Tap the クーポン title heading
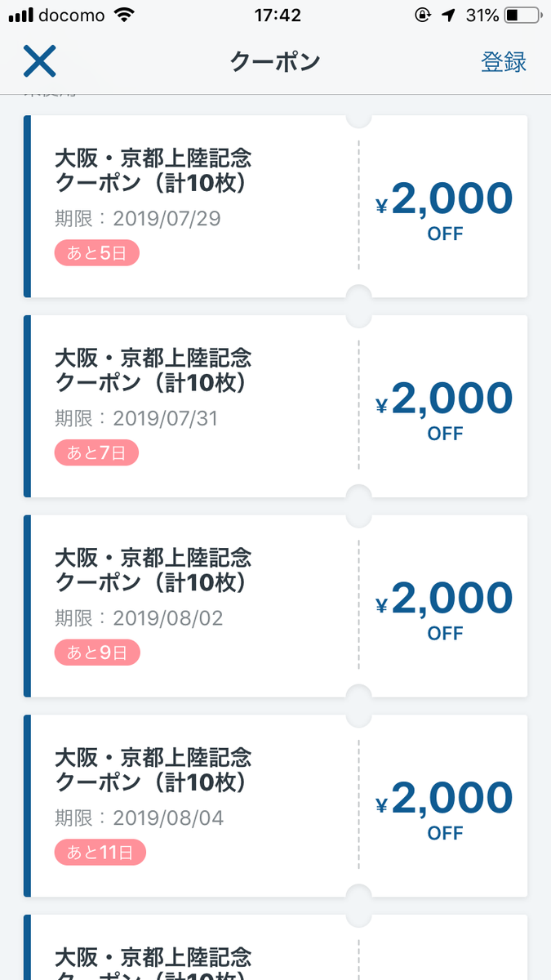 (275, 62)
